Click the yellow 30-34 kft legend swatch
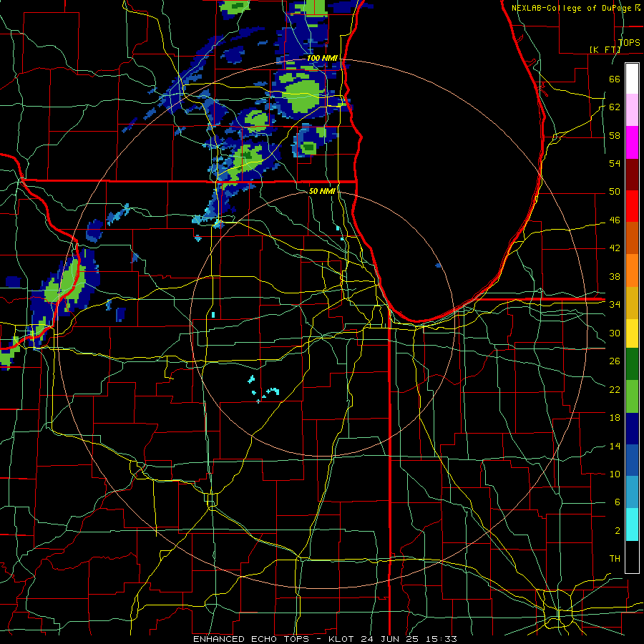The height and width of the screenshot is (644, 644). pyautogui.click(x=632, y=333)
